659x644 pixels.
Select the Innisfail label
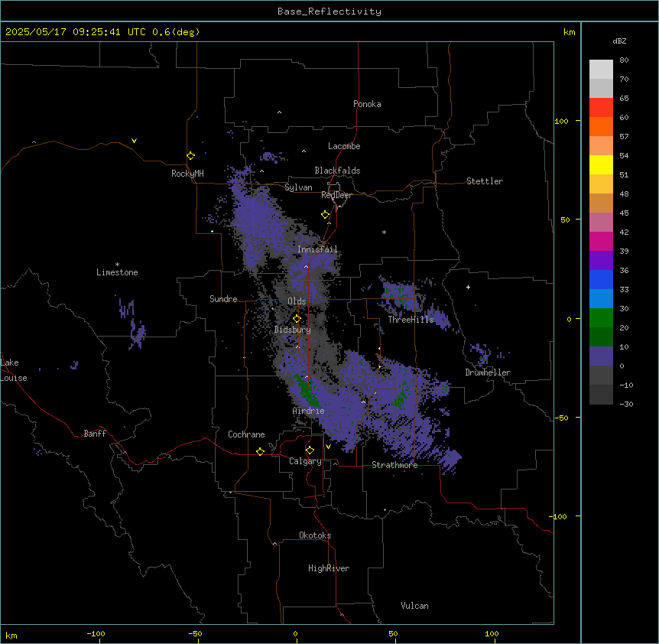[x=317, y=249]
